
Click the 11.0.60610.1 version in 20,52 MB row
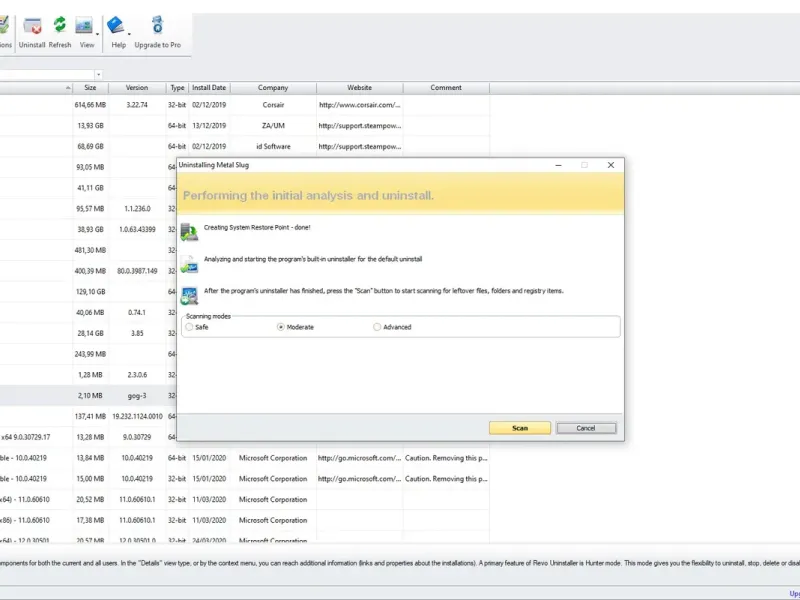137,499
